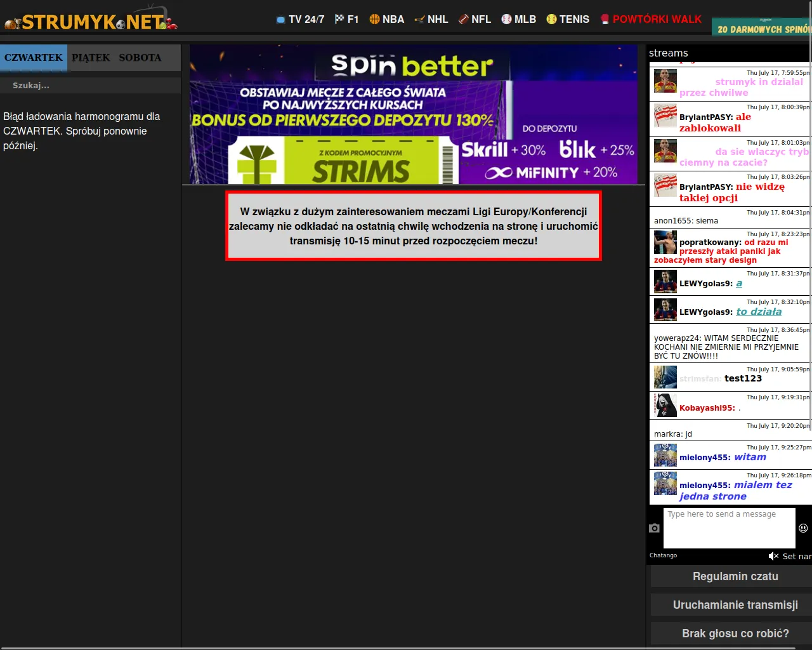Click LEWYgolas9's 'a' link message
The height and width of the screenshot is (650, 812).
point(739,284)
